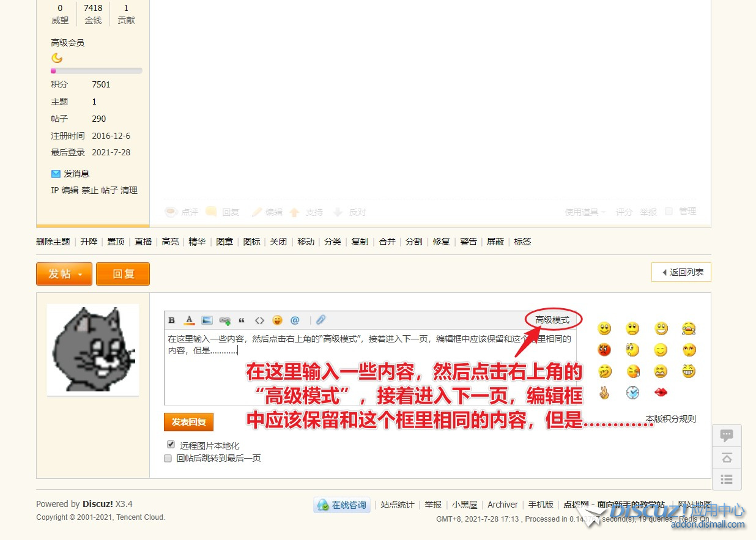
Task: Click 置顶 in the moderation menu
Action: (x=116, y=242)
